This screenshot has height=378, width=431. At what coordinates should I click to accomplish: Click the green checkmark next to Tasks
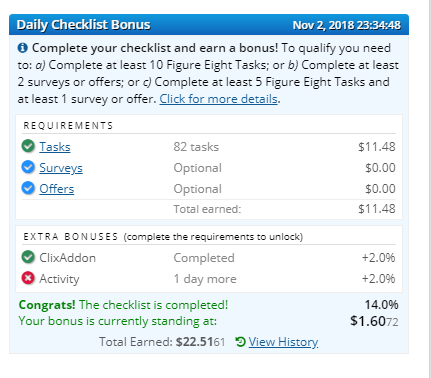click(28, 146)
